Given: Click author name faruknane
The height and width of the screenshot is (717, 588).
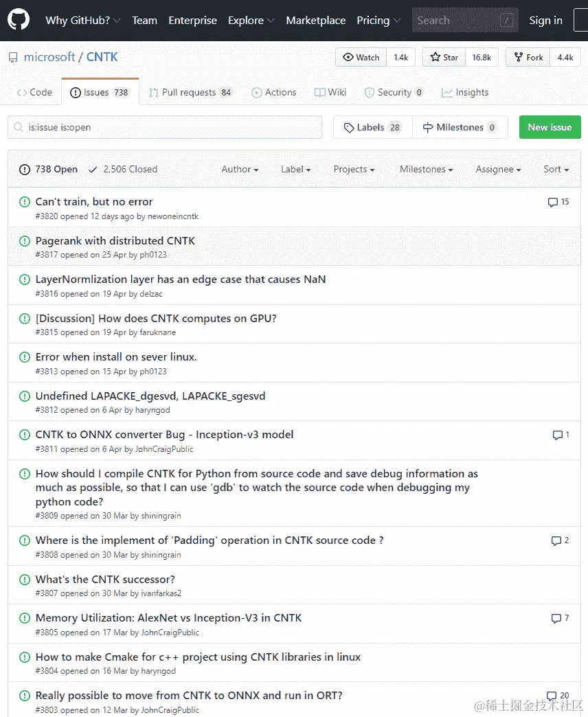Looking at the screenshot, I should click(x=158, y=332).
